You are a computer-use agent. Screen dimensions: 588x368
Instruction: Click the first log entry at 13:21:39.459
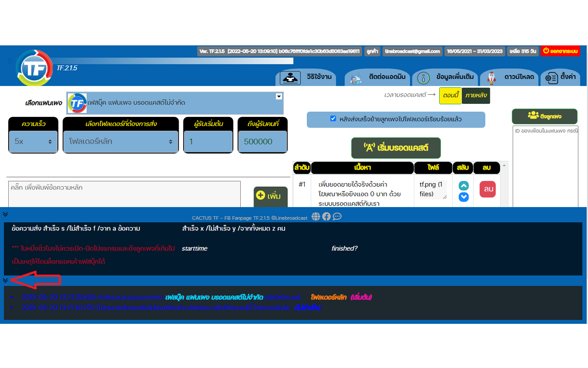click(197, 297)
